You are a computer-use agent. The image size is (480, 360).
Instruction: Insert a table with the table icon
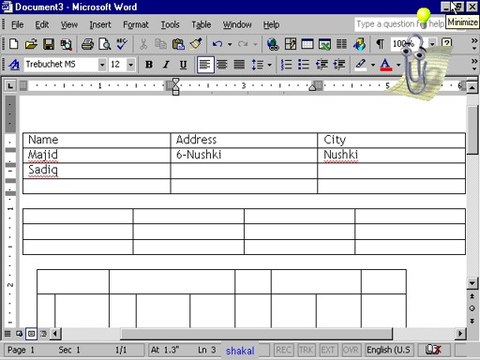click(x=307, y=44)
